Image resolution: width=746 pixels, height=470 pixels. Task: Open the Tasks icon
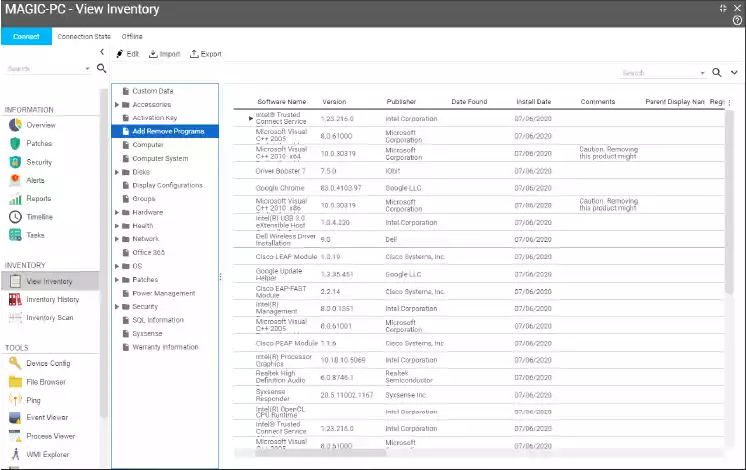tap(15, 235)
